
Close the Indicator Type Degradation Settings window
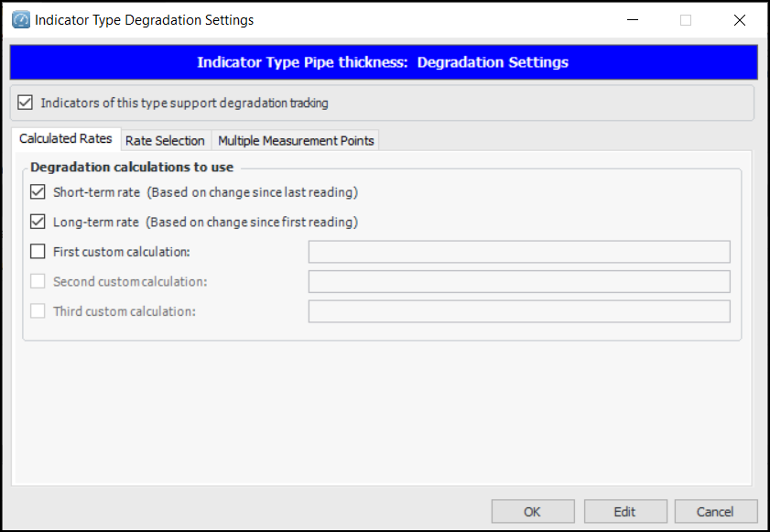coord(740,20)
